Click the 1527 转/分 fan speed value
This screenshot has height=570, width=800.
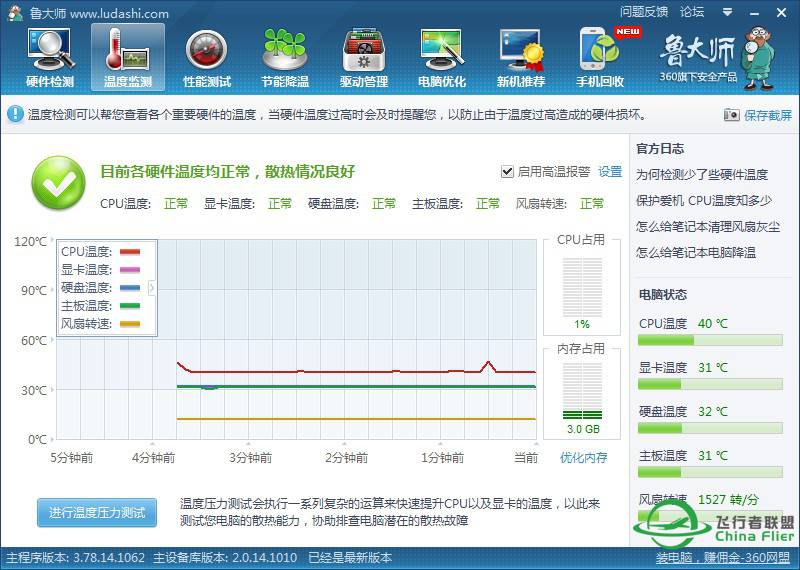[728, 499]
